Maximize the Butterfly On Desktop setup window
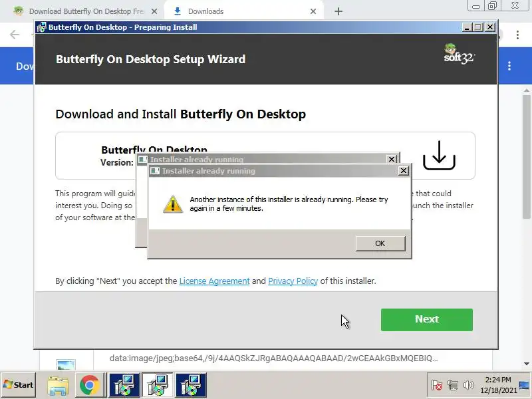532x399 pixels. point(478,27)
